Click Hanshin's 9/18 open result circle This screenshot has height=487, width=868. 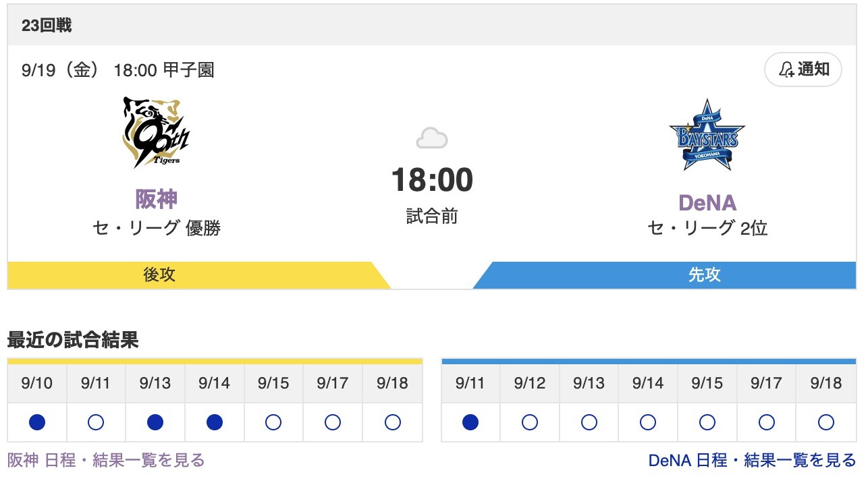(x=392, y=422)
